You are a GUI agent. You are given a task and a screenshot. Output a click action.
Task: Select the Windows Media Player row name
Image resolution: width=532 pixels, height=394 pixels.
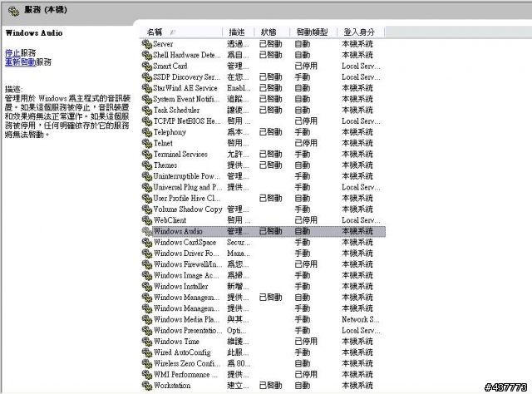(186, 319)
